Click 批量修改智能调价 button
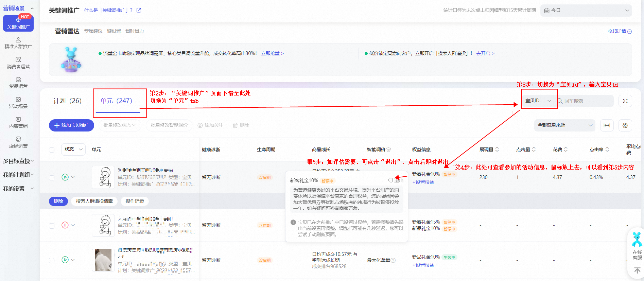 [x=169, y=125]
